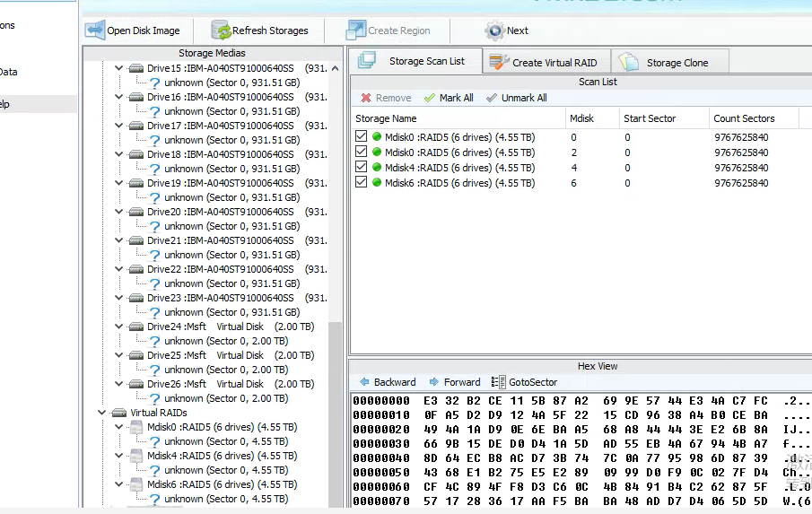The height and width of the screenshot is (514, 812).
Task: Collapse the Virtual RAIDs tree node
Action: [101, 413]
